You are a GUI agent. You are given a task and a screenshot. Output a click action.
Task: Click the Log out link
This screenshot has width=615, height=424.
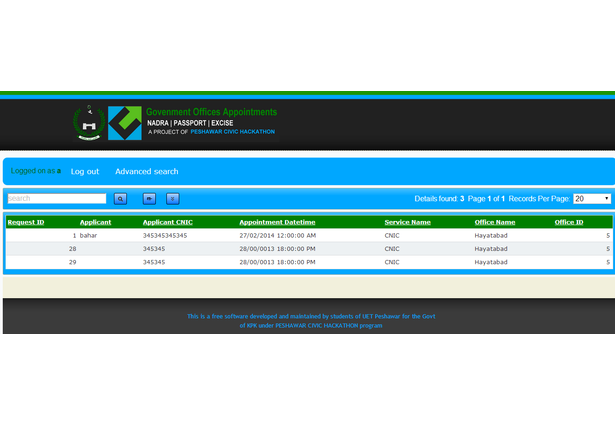click(x=85, y=171)
